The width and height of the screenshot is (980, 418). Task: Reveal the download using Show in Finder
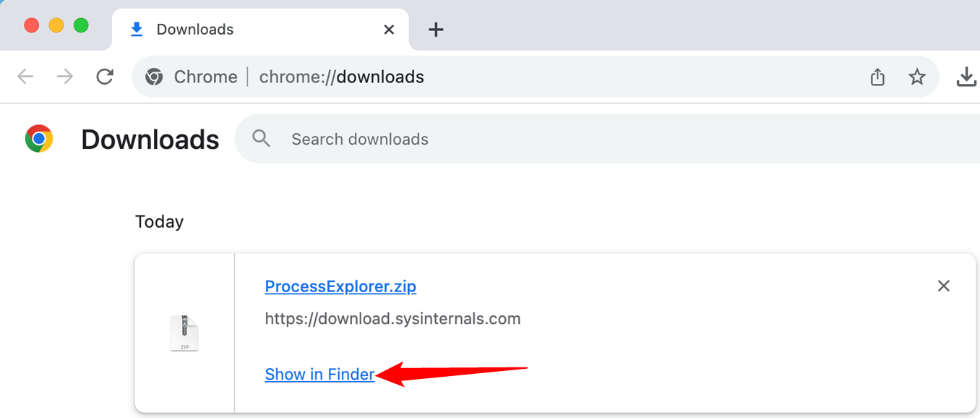click(x=319, y=374)
